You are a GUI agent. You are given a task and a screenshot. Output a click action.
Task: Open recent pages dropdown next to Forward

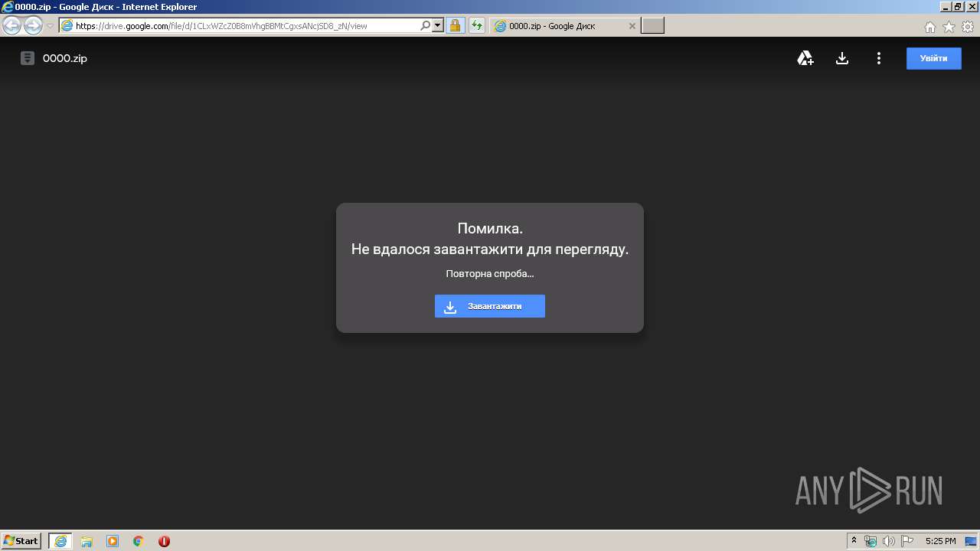coord(50,26)
